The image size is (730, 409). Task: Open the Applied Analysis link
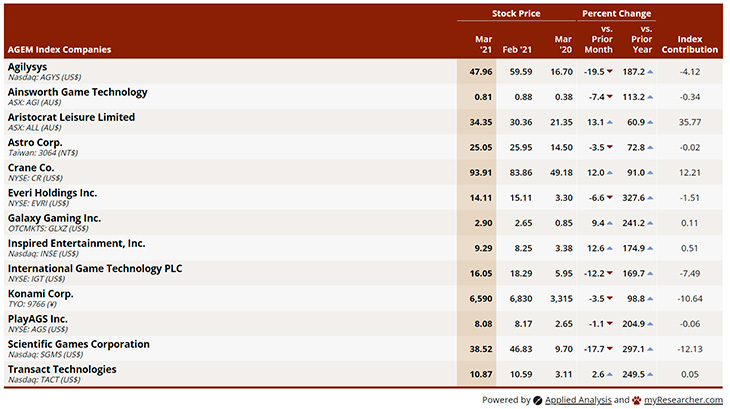pyautogui.click(x=578, y=400)
